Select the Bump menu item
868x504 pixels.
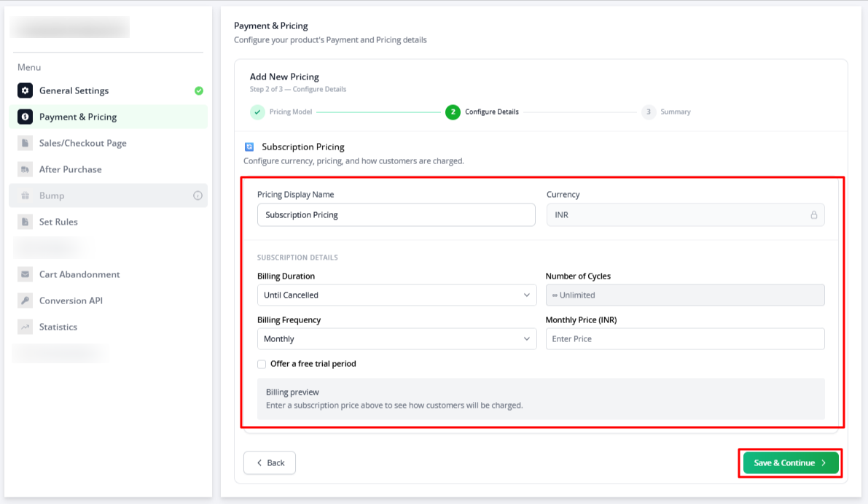pos(109,195)
